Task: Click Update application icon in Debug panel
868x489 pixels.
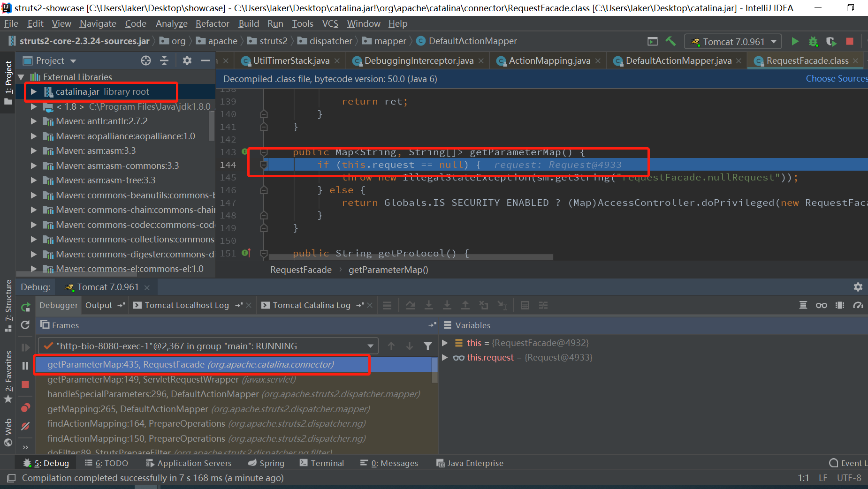Action: 25,325
